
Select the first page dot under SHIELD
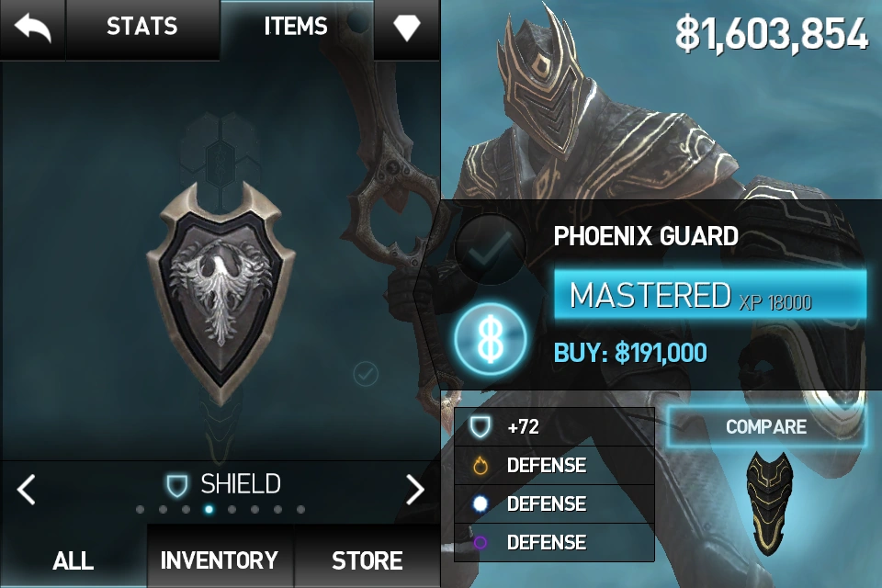(x=140, y=509)
